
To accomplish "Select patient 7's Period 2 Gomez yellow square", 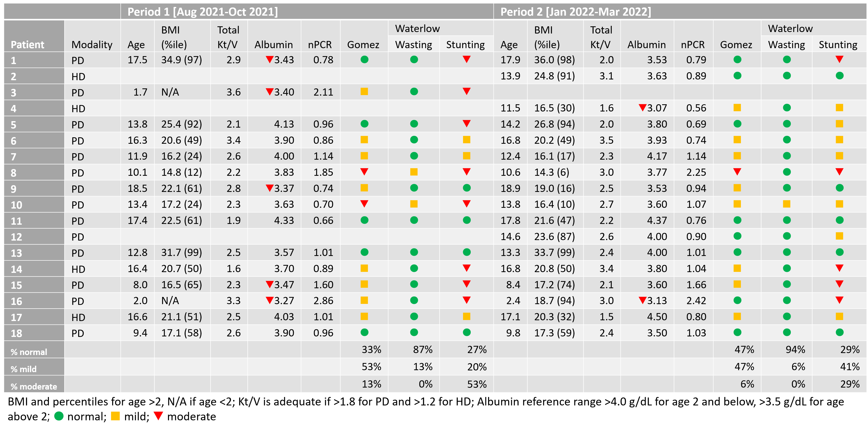I will click(737, 156).
